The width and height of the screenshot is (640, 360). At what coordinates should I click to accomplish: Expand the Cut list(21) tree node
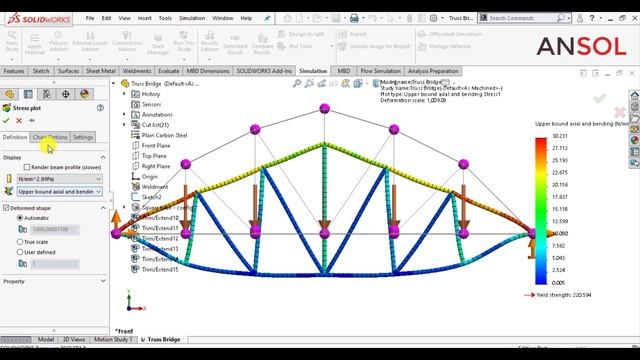click(x=124, y=125)
